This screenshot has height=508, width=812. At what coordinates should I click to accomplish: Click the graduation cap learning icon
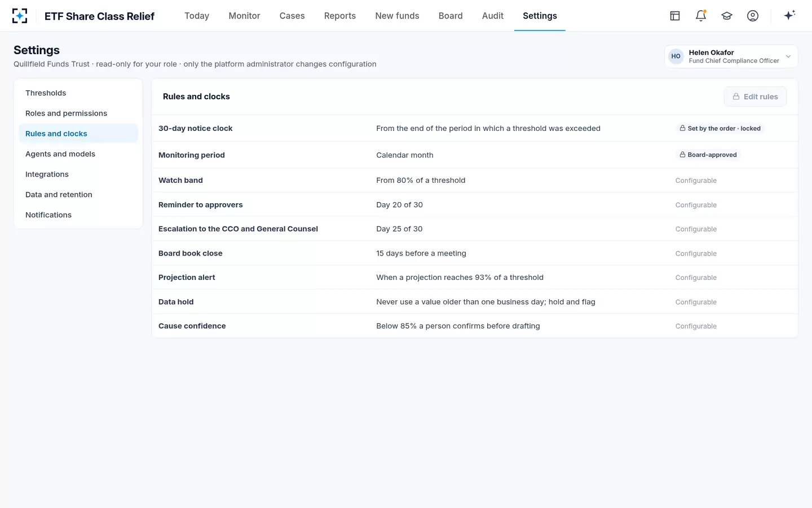point(727,16)
